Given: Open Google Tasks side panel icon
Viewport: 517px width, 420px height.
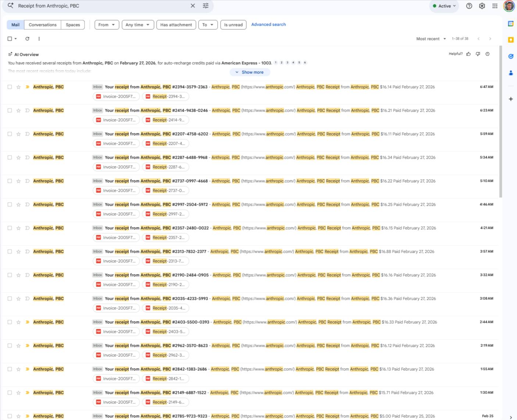Looking at the screenshot, I should pos(511,56).
